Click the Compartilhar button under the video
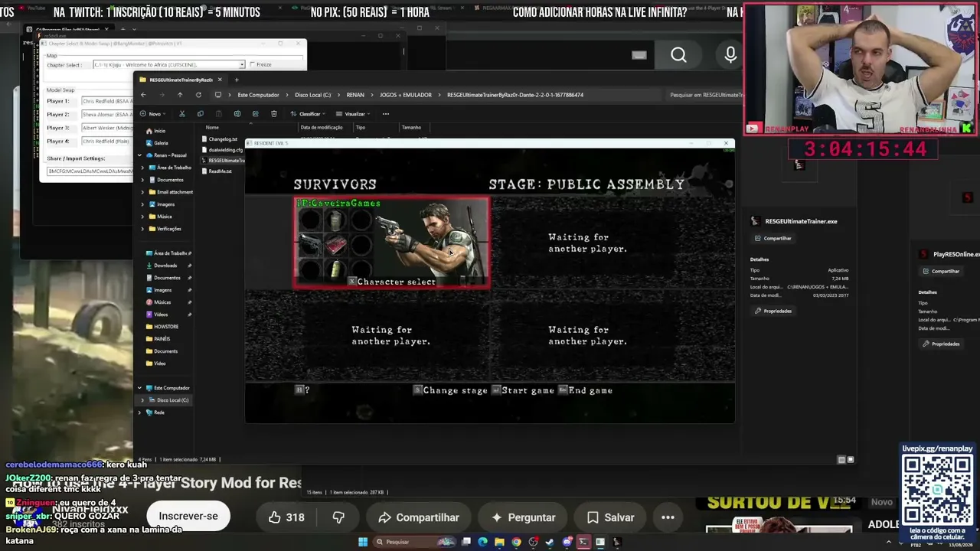The image size is (980, 551). 418,517
